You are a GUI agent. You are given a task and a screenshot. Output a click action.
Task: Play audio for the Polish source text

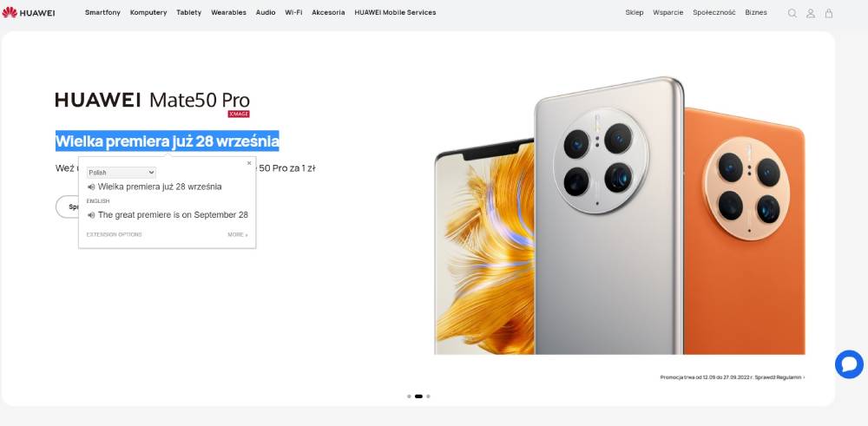point(91,187)
